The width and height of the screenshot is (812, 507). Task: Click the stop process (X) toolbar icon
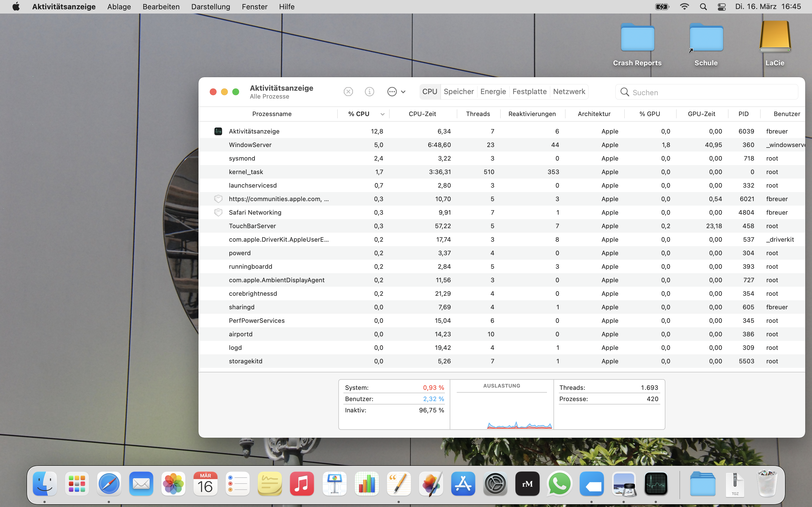pos(348,92)
